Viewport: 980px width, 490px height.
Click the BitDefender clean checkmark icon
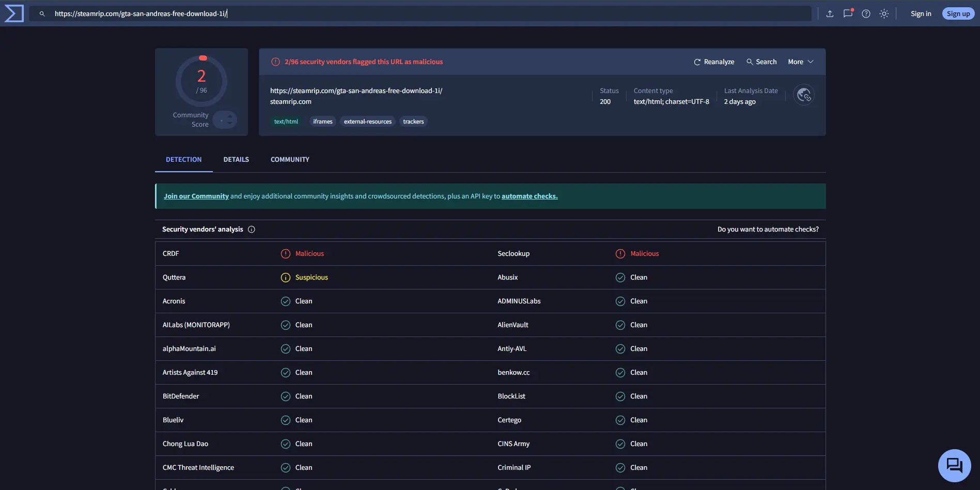click(x=286, y=396)
